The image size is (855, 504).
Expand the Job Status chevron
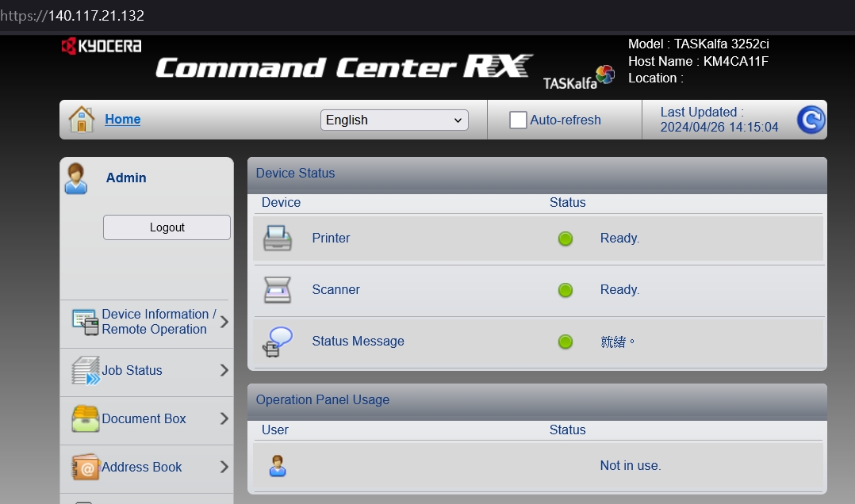pyautogui.click(x=224, y=371)
